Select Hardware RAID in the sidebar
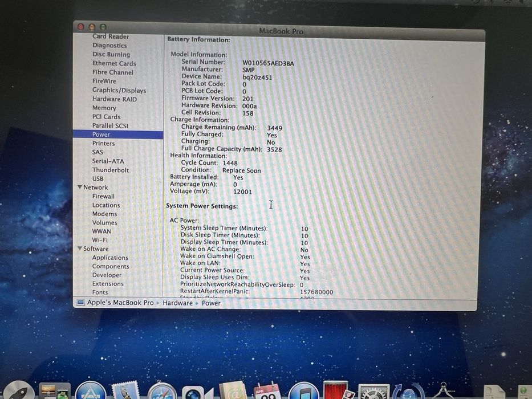Screen dimensions: 532x399 click(x=115, y=99)
